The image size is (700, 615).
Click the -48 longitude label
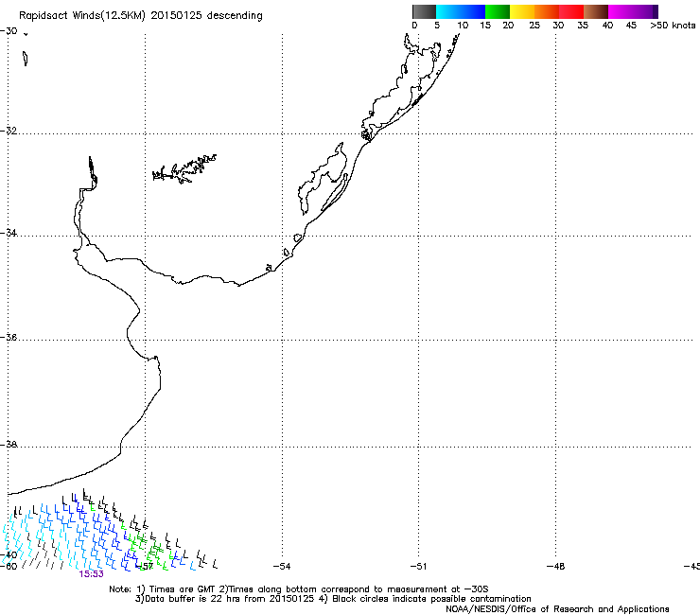click(555, 567)
